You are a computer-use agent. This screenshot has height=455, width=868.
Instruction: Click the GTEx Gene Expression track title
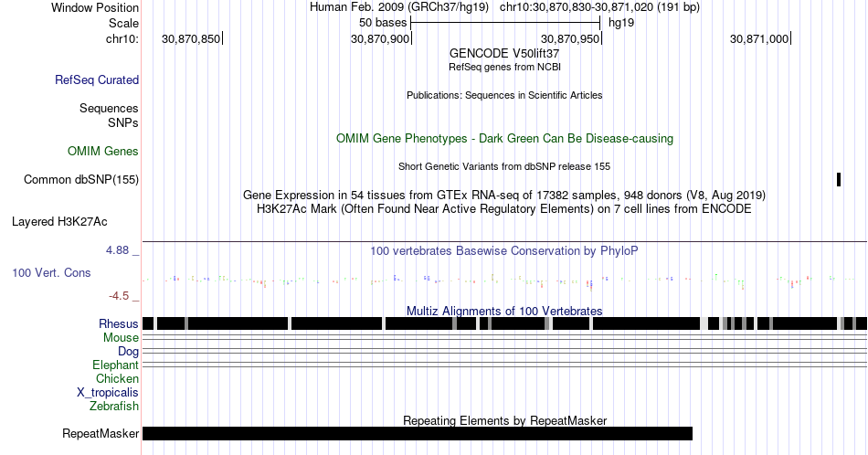click(504, 195)
